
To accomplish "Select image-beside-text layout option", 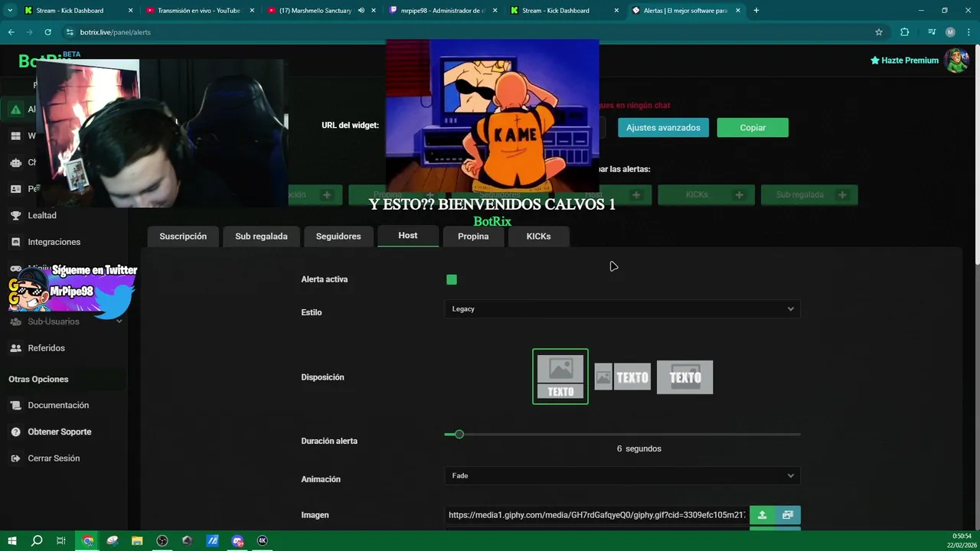I will [x=622, y=377].
